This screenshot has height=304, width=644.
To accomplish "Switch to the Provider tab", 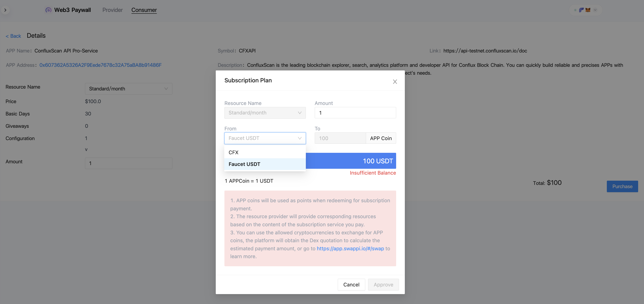I will coord(113,10).
